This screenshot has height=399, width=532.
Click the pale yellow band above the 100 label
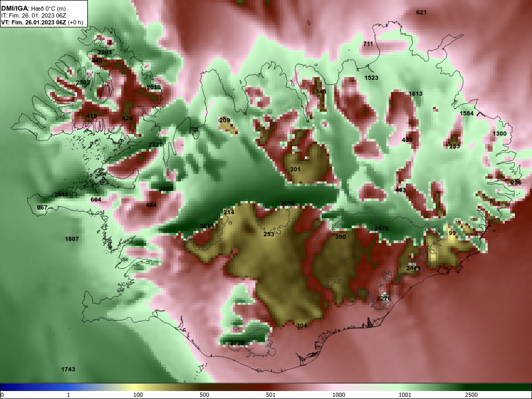coord(136,387)
